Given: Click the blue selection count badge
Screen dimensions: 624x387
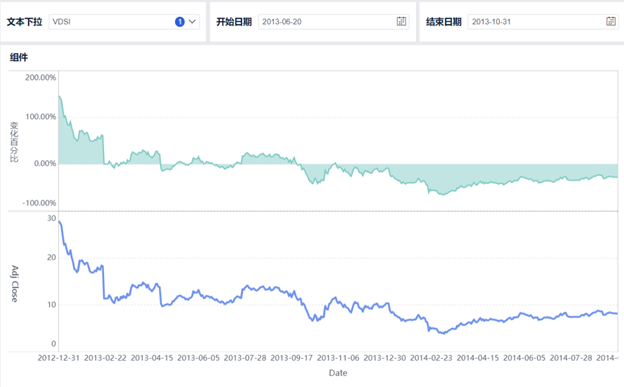Looking at the screenshot, I should point(179,22).
